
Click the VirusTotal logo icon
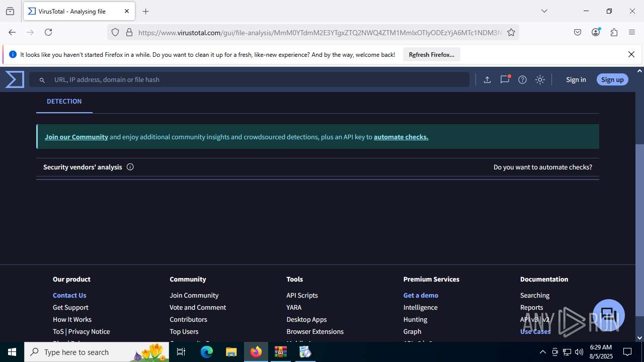[15, 79]
